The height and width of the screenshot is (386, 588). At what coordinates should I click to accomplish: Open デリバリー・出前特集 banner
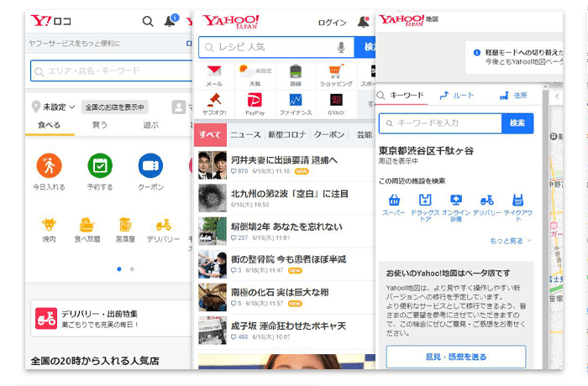[112, 318]
